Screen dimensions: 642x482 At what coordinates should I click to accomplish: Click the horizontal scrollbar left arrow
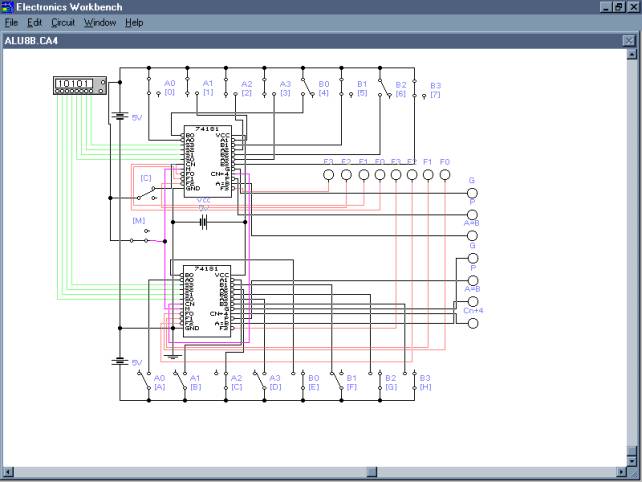tap(9, 471)
